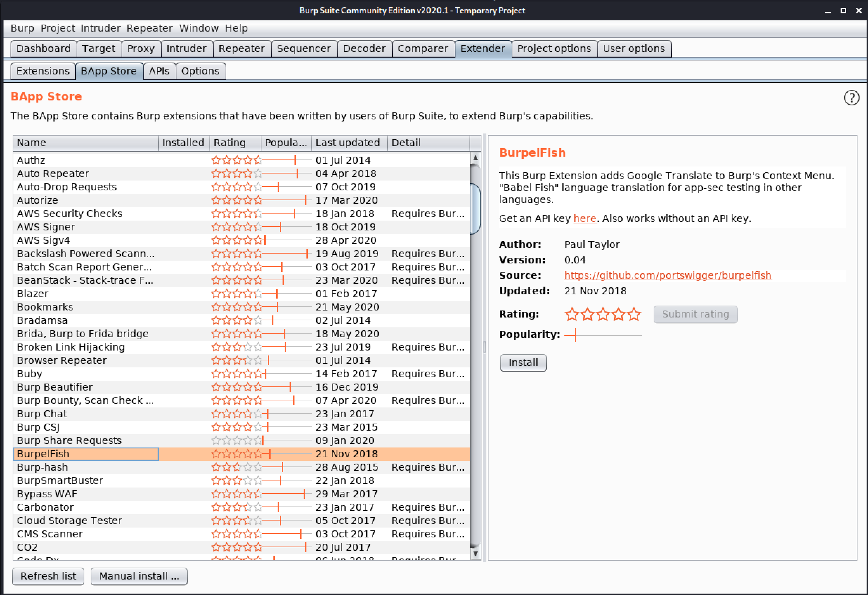Select the Burp Share Requests row
The image size is (868, 595).
(241, 440)
